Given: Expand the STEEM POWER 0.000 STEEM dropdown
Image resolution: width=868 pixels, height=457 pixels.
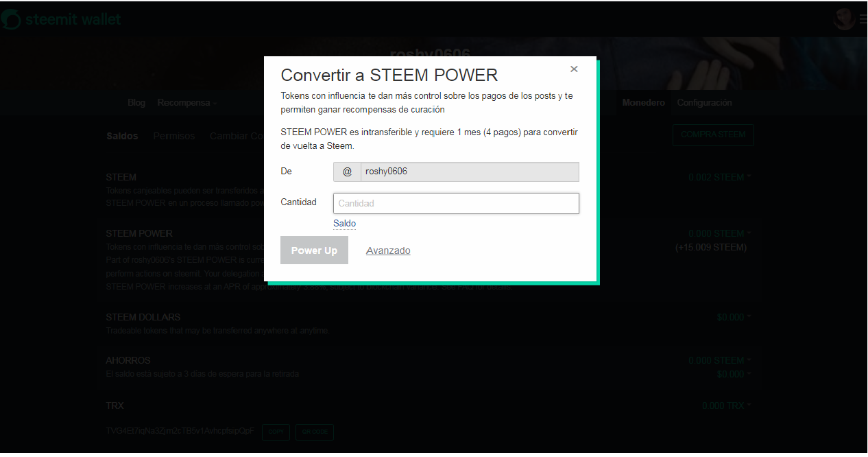Looking at the screenshot, I should [719, 233].
